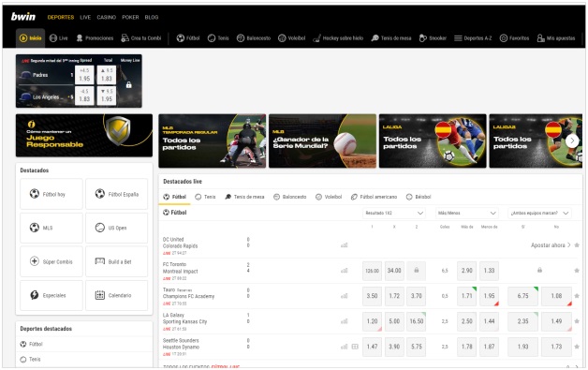Select odds 5.75 for Houston Dynamo win
This screenshot has height=370, width=588.
click(x=417, y=347)
